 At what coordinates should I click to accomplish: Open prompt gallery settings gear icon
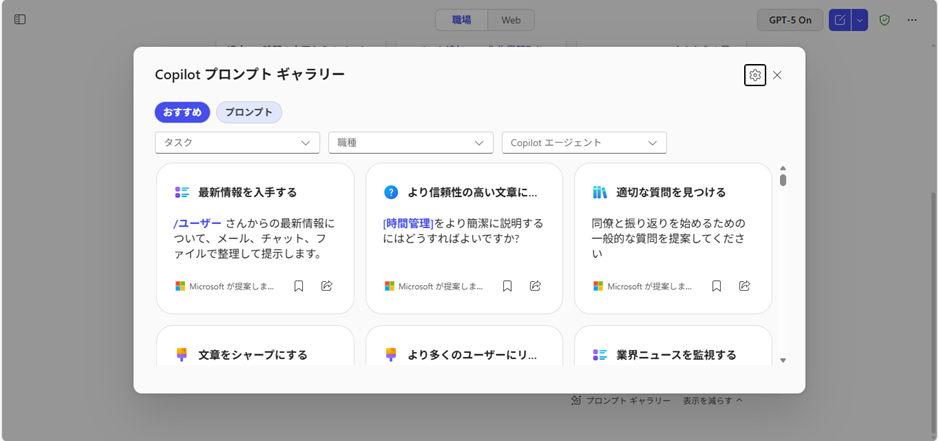[x=755, y=75]
